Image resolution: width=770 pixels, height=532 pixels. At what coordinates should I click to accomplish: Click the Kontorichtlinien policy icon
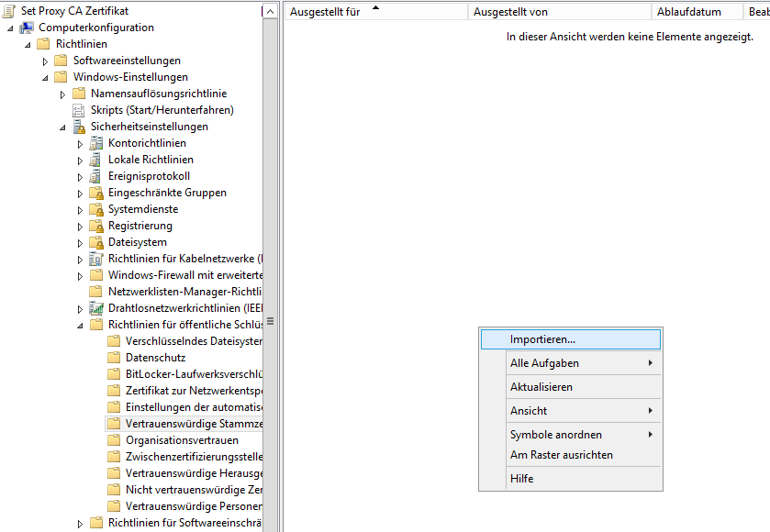point(96,143)
